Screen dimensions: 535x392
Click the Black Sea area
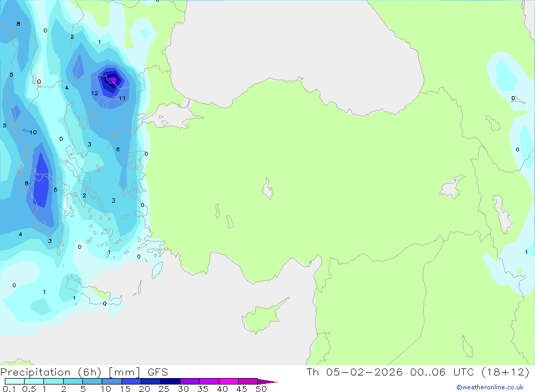[x=293, y=51]
